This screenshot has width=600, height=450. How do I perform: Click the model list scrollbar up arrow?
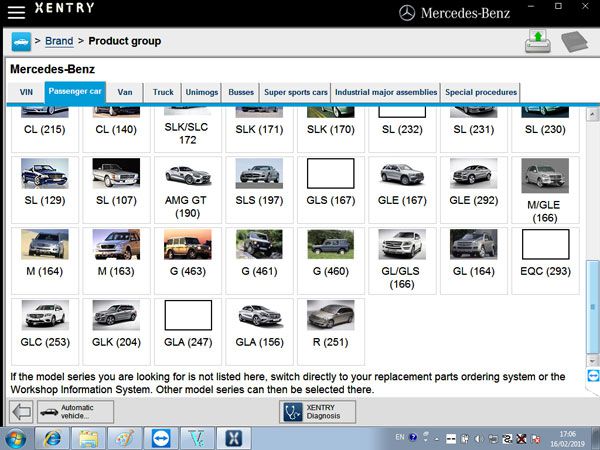(592, 114)
